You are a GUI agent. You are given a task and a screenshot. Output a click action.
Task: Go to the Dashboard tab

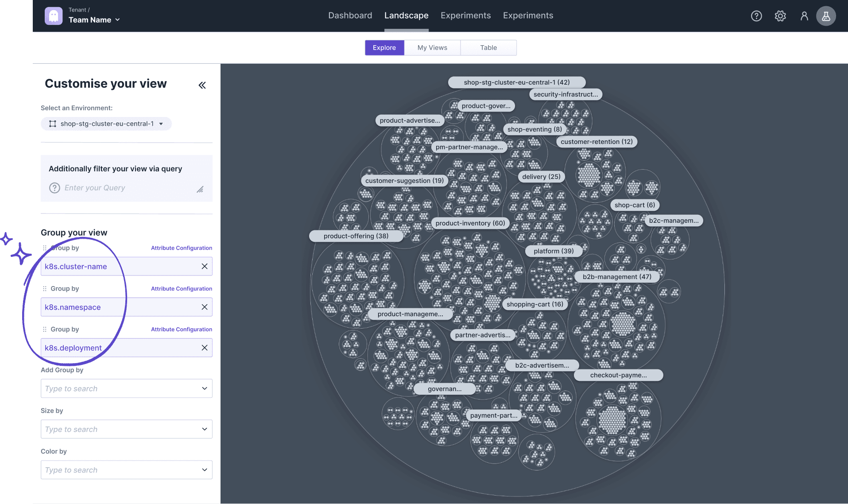[350, 16]
